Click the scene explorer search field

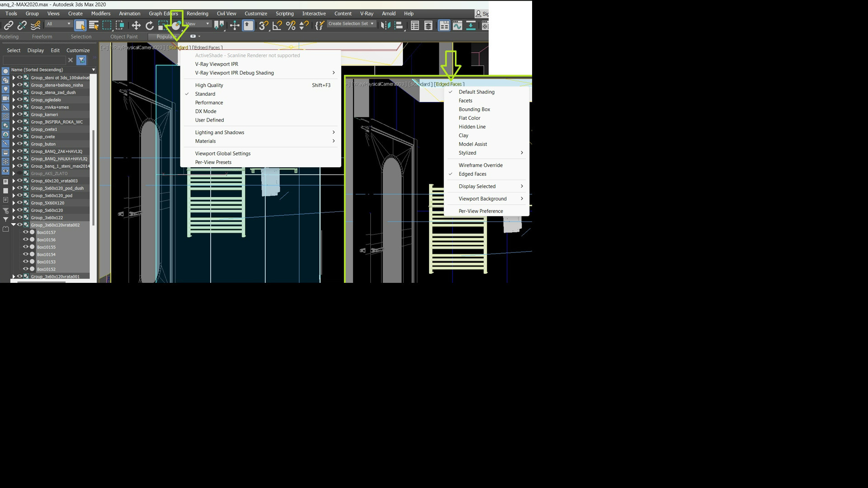coord(34,60)
